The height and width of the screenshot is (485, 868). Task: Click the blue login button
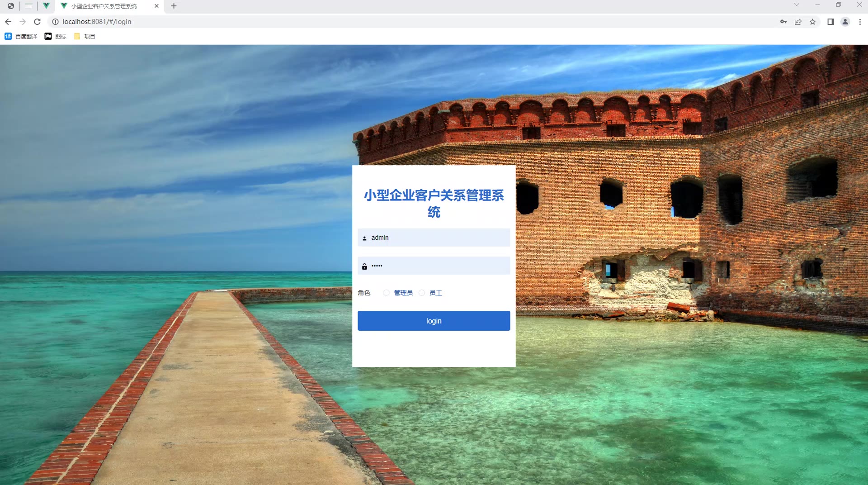pyautogui.click(x=434, y=321)
